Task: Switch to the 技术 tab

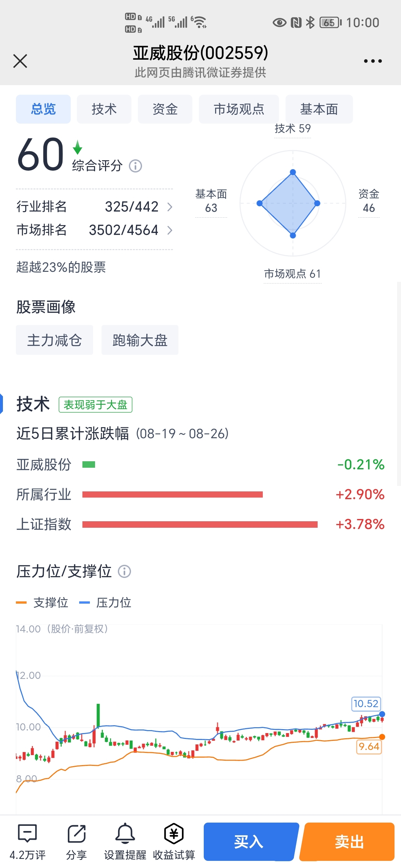Action: pos(104,109)
